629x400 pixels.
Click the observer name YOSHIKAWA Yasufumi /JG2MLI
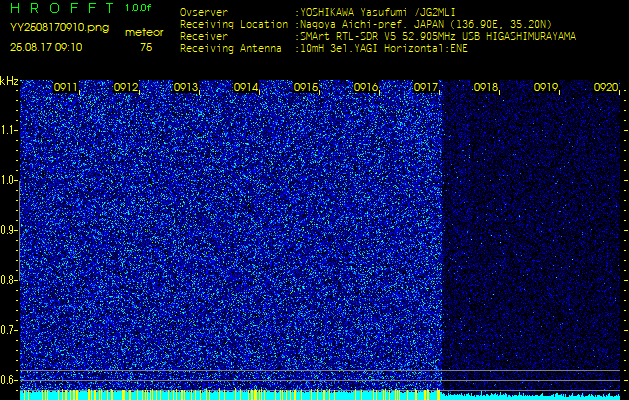coord(378,12)
